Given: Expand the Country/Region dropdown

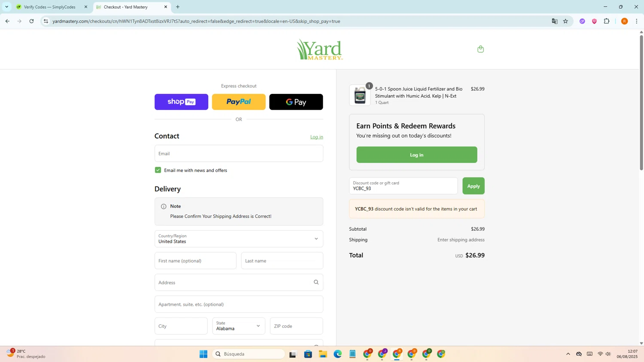Looking at the screenshot, I should [x=239, y=239].
